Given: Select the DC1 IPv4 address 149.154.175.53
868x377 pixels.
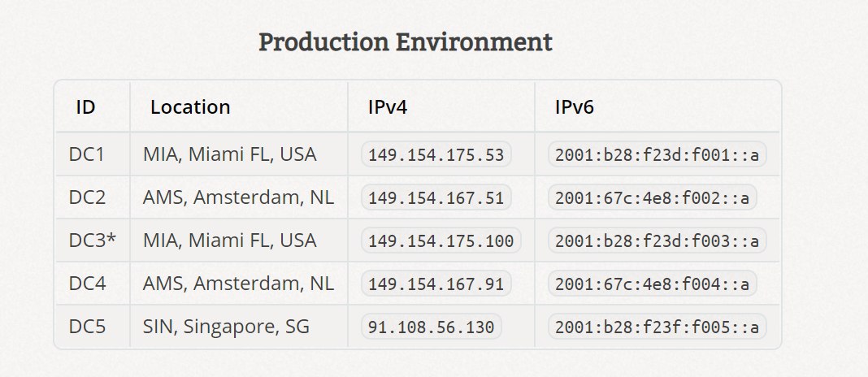Looking at the screenshot, I should 436,154.
